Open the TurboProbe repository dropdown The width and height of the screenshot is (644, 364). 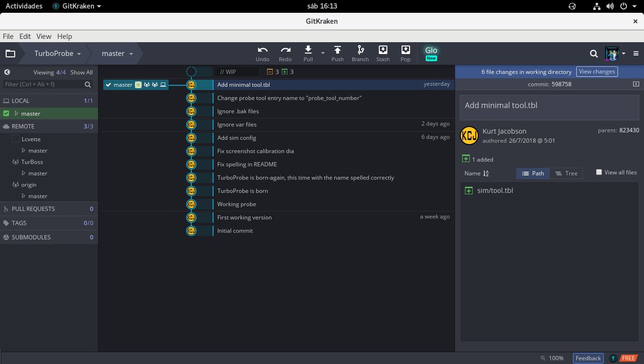click(57, 54)
